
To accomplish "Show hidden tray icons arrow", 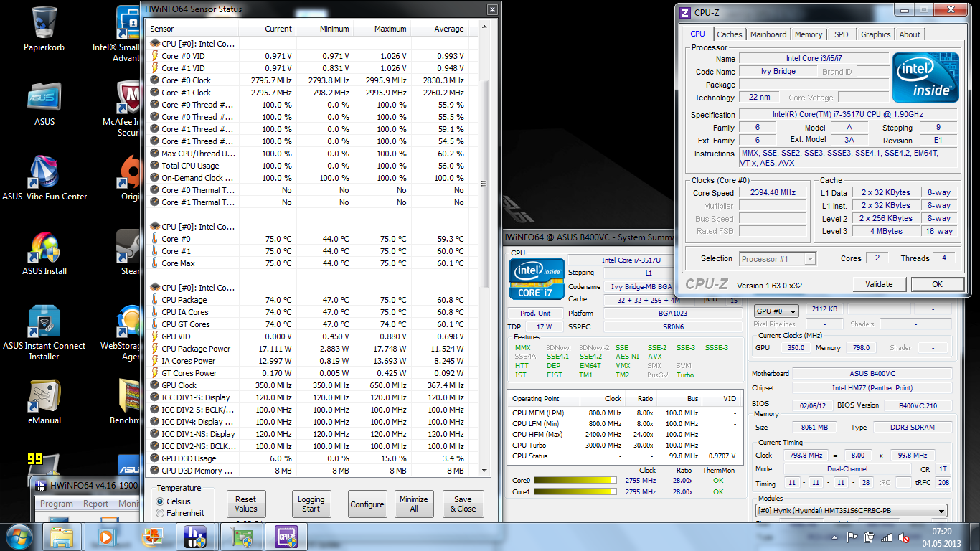I will [x=835, y=537].
